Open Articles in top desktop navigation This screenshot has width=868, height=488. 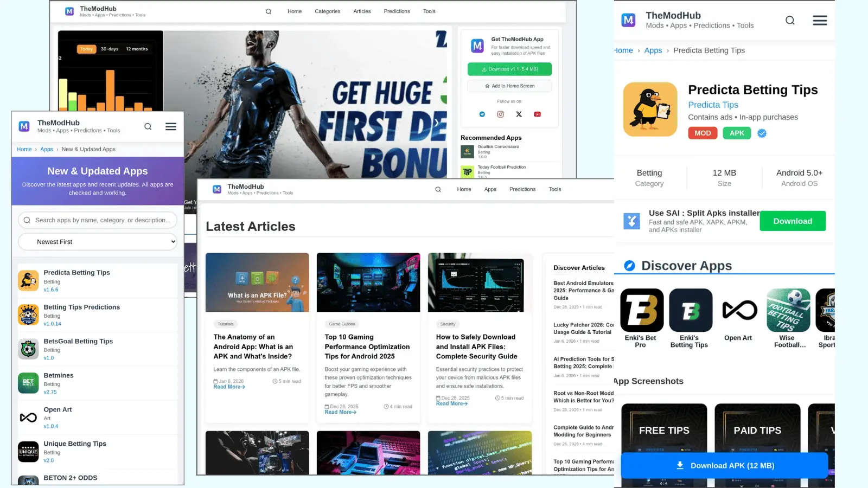[362, 11]
